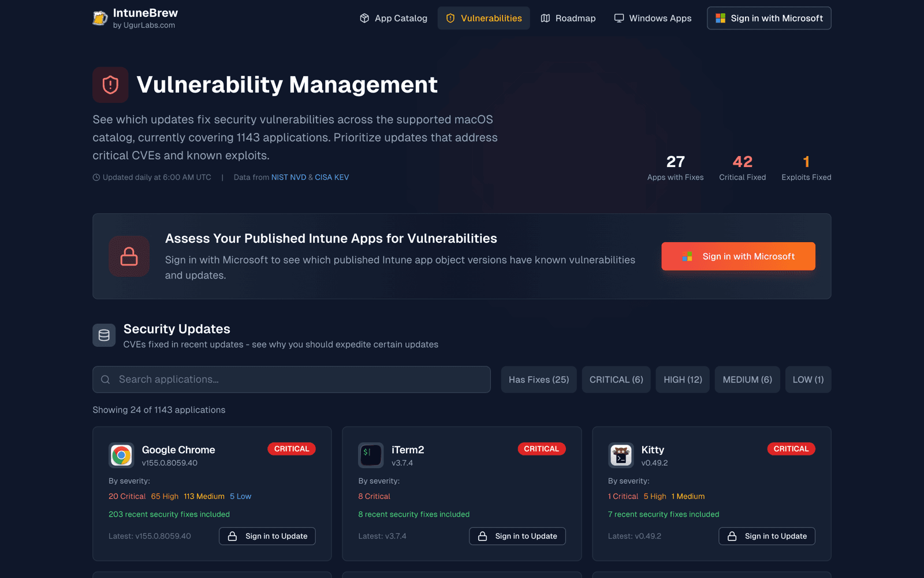Click the Windows Apps monitor icon
Viewport: 924px width, 578px height.
[x=619, y=18]
